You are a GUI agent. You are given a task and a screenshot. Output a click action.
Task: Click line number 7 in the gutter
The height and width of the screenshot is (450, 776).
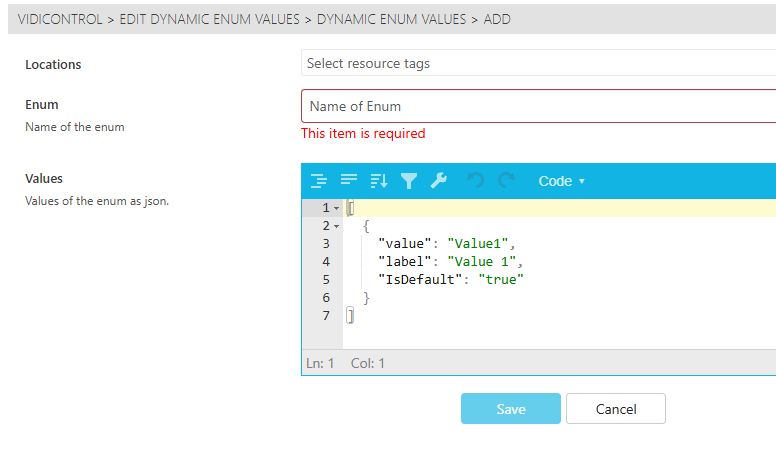(326, 316)
